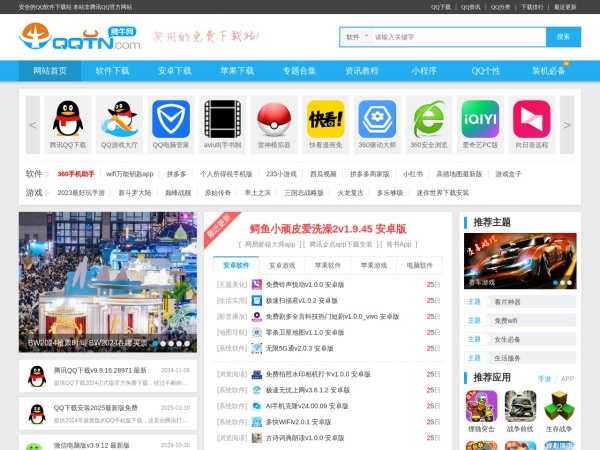This screenshot has width=600, height=450.
Task: Open 装机必备 in navigation bar
Action: coord(548,71)
